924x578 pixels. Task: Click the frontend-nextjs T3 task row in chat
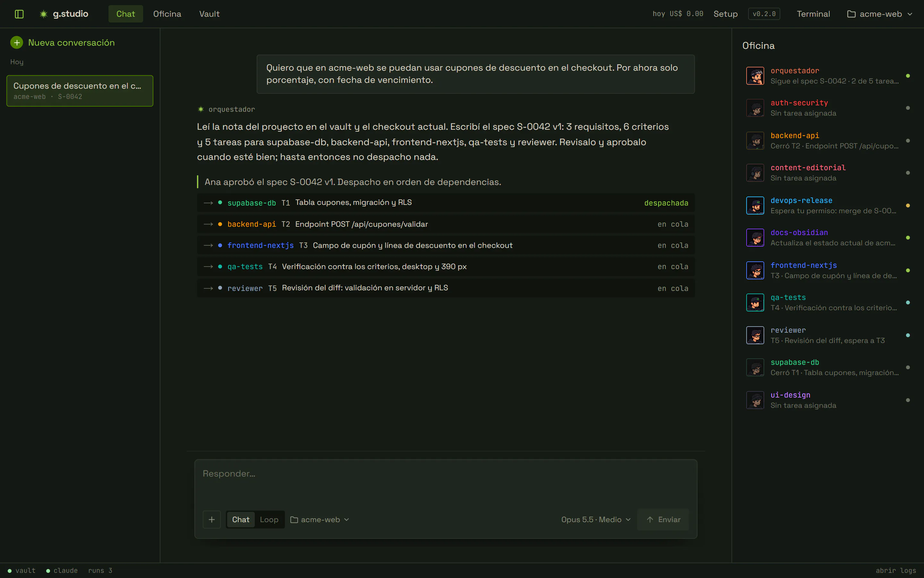[446, 245]
